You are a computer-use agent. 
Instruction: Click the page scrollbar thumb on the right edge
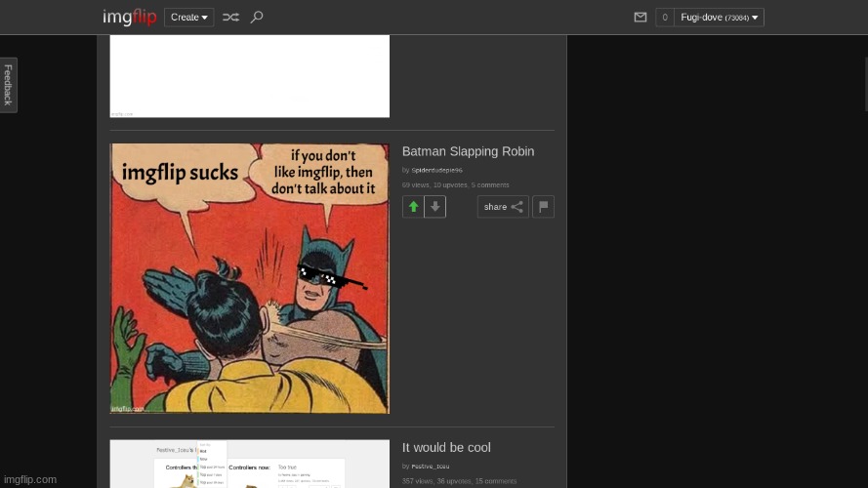tap(866, 84)
